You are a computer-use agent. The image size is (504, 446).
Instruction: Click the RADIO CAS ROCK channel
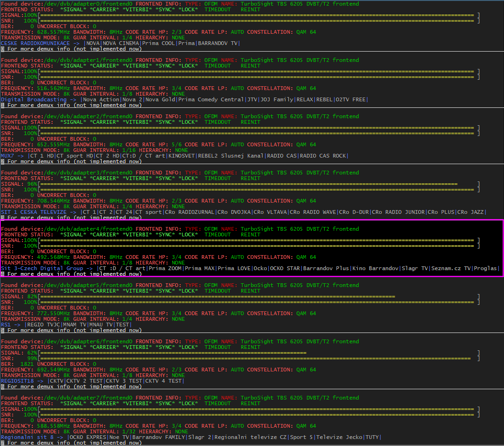(x=324, y=156)
